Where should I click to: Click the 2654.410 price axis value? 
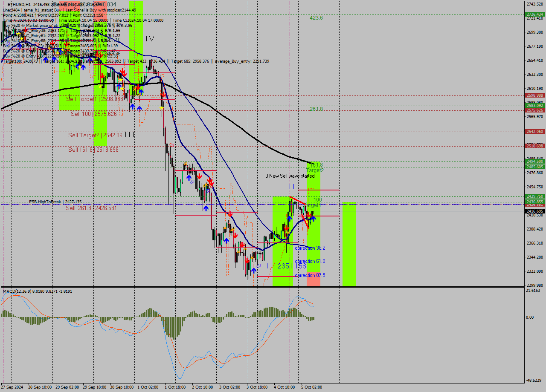pyautogui.click(x=535, y=61)
